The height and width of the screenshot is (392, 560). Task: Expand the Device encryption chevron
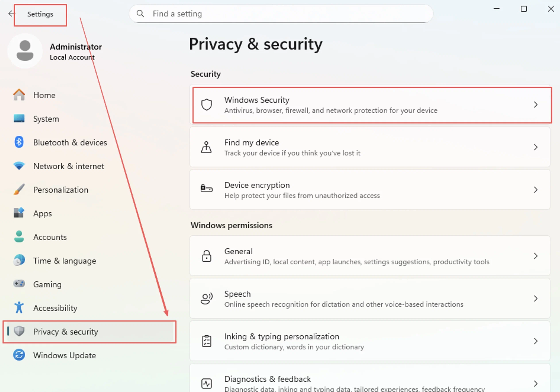pos(536,190)
